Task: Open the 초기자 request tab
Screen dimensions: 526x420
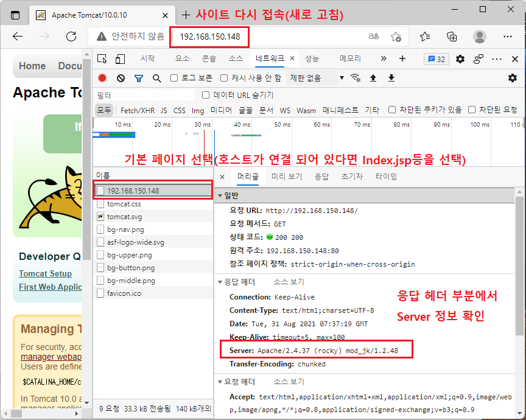Action: click(352, 177)
